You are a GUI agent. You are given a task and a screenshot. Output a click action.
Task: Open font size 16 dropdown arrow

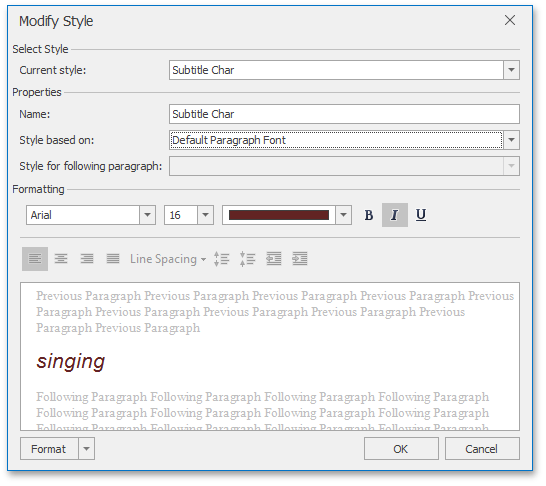[205, 215]
